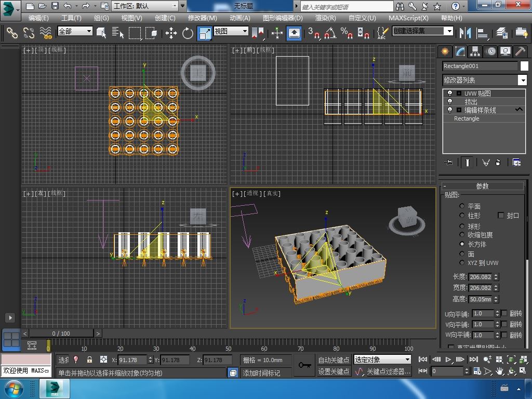Screen dimensions: 532x399
Task: Click the 自动关键点 button
Action: pyautogui.click(x=334, y=360)
